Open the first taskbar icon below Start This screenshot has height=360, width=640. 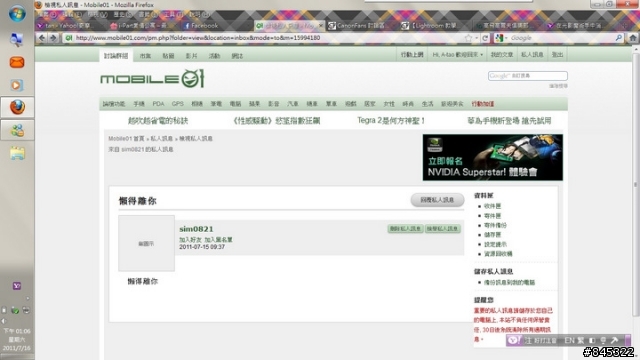click(17, 40)
